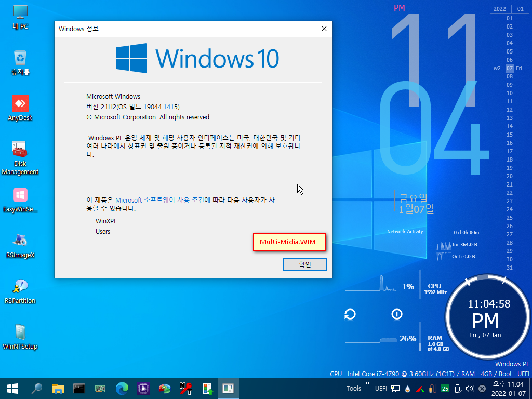This screenshot has width=532, height=399.
Task: Open Command Prompt from the taskbar
Action: point(79,389)
